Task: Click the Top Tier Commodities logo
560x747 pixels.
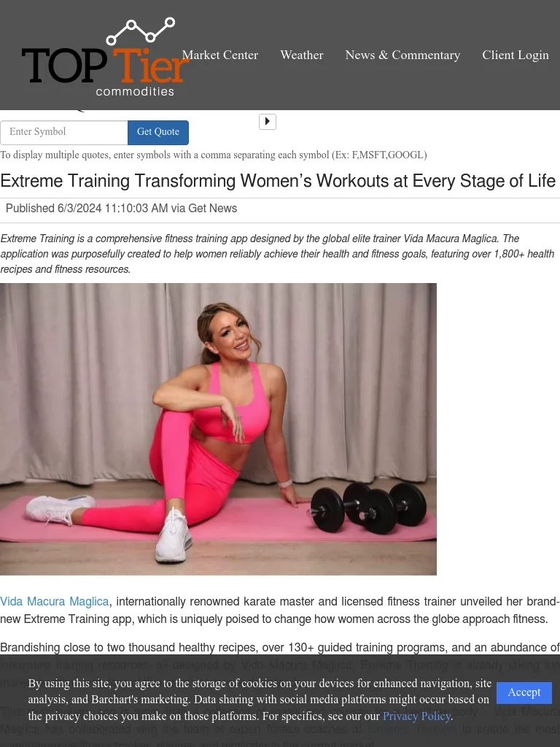Action: pyautogui.click(x=105, y=57)
